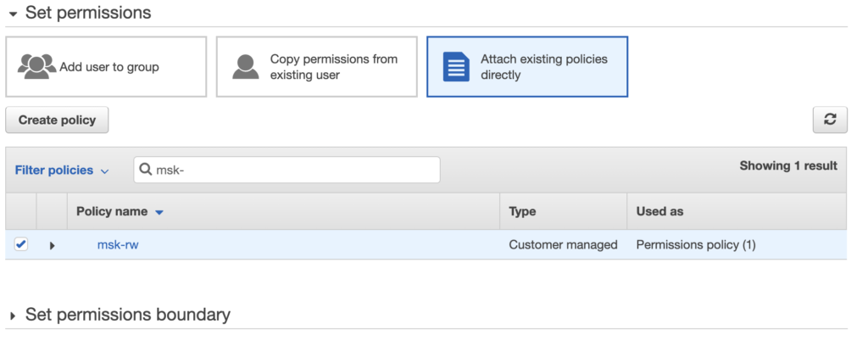Expand Set permissions boundary section

(x=13, y=316)
